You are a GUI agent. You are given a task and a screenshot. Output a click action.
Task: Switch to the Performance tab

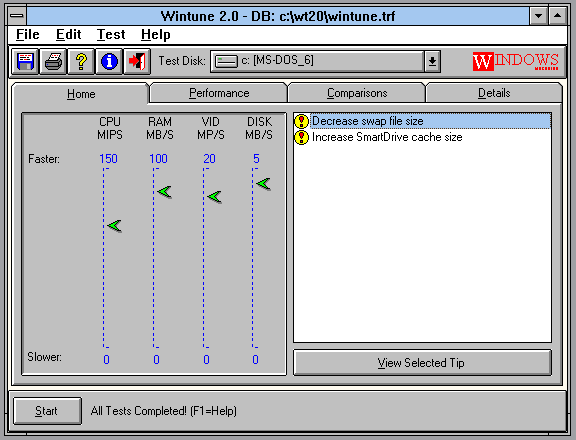click(x=219, y=93)
